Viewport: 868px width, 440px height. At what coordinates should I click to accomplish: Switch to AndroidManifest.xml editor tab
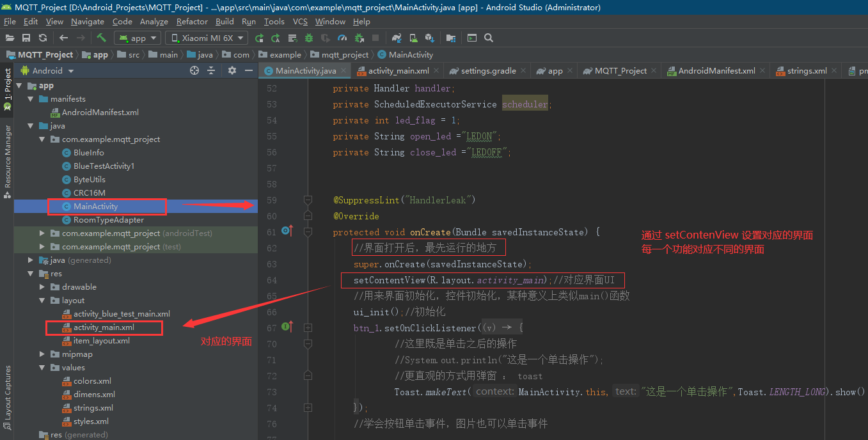coord(716,71)
